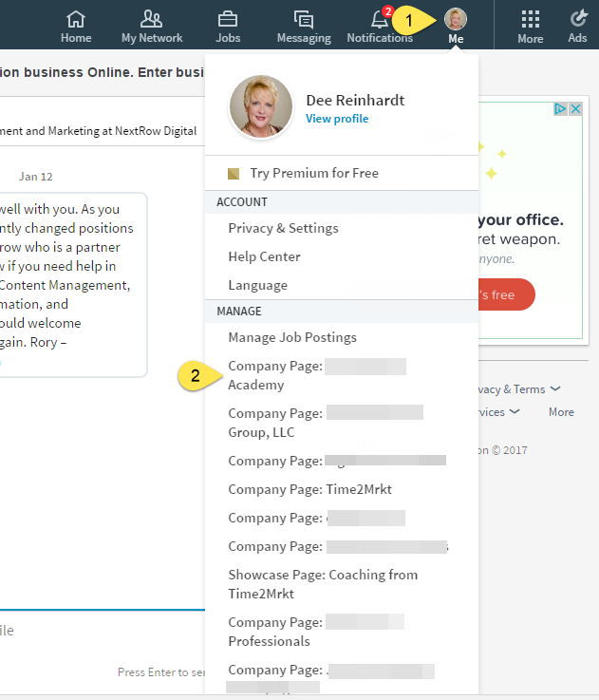
Task: Close the ad with X icon
Action: (576, 108)
